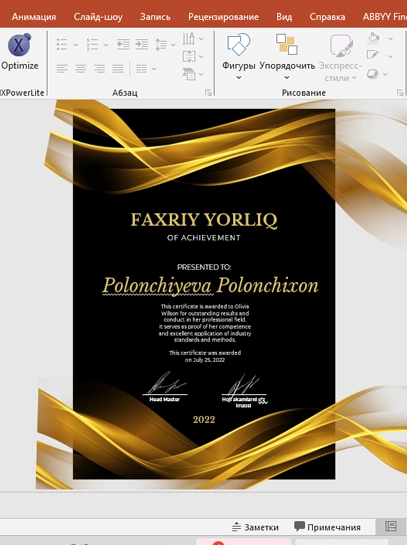
Task: Open the Вид ribbon tab
Action: (x=284, y=17)
